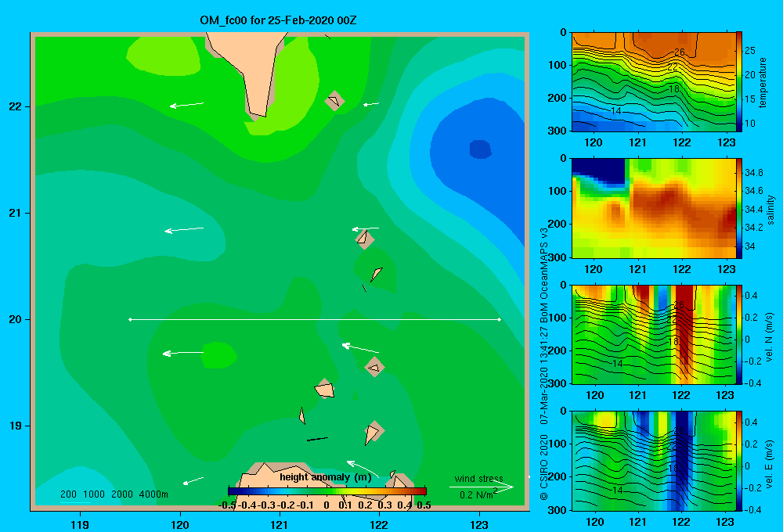Click the "height anomaly (m)" legend label
The height and width of the screenshot is (532, 783).
(x=326, y=477)
